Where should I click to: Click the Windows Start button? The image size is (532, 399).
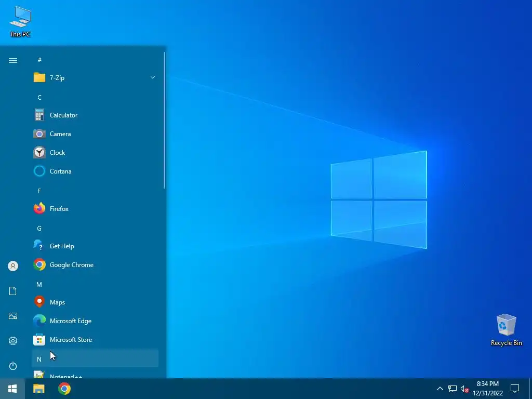(x=12, y=389)
